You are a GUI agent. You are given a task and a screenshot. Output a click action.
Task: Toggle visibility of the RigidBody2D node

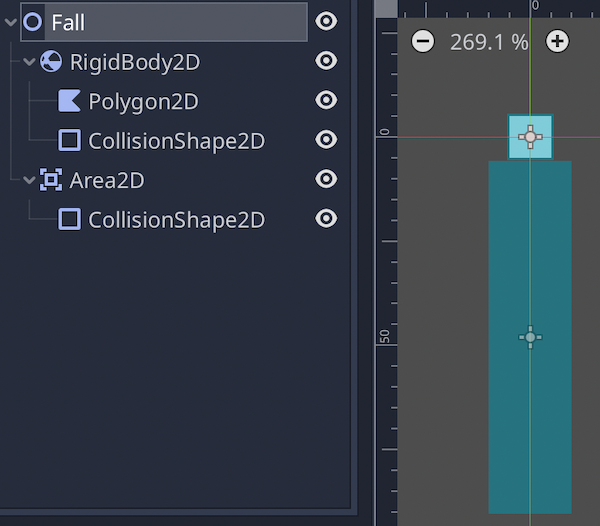[326, 60]
